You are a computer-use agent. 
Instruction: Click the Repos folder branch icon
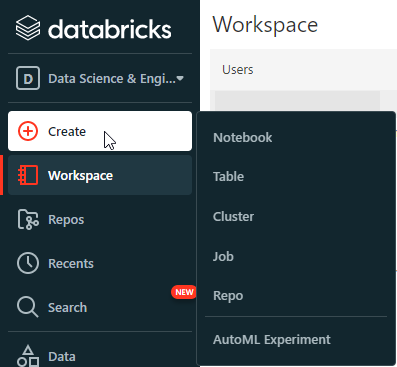pyautogui.click(x=28, y=219)
